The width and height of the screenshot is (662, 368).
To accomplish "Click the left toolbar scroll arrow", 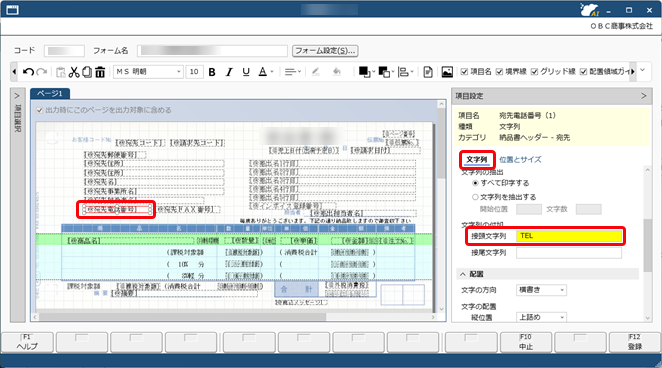I will (x=14, y=72).
